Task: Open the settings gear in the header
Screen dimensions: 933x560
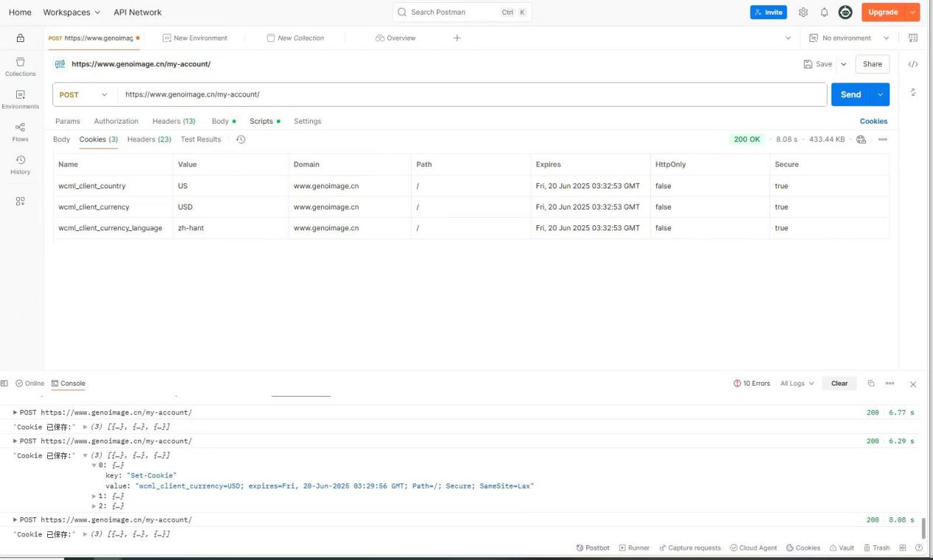Action: tap(803, 13)
